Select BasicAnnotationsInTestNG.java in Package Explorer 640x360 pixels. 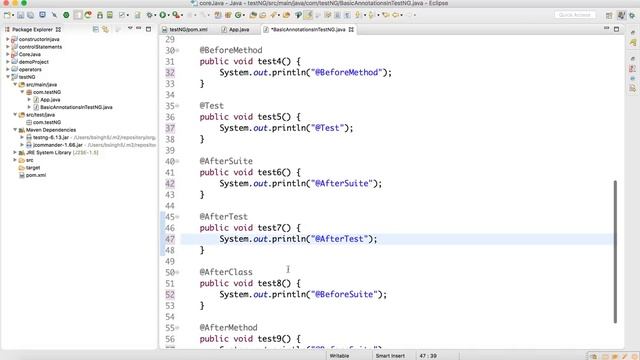[76, 107]
